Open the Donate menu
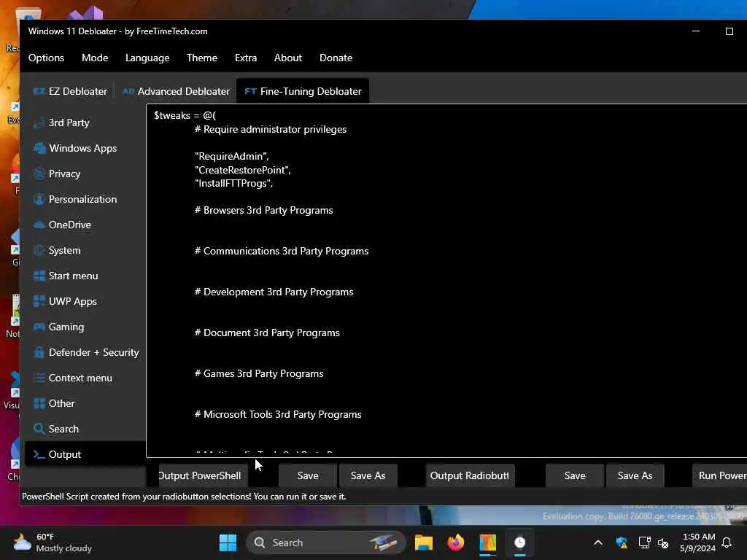 [336, 58]
